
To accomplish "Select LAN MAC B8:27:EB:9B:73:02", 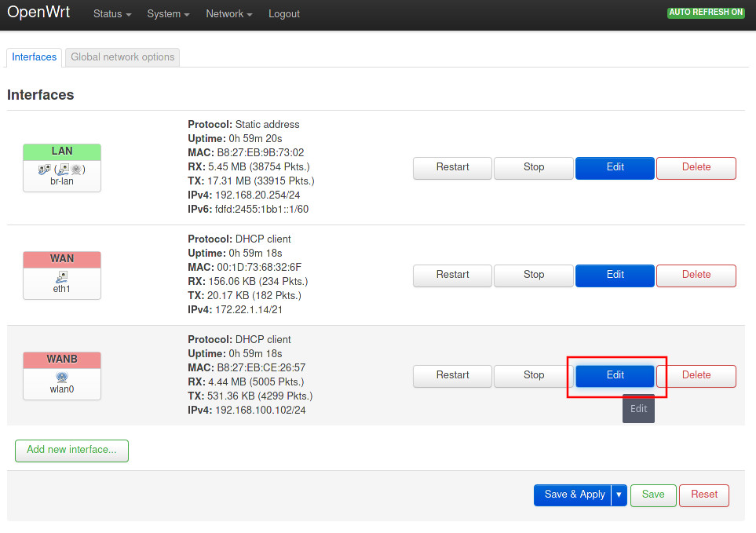I will [261, 153].
